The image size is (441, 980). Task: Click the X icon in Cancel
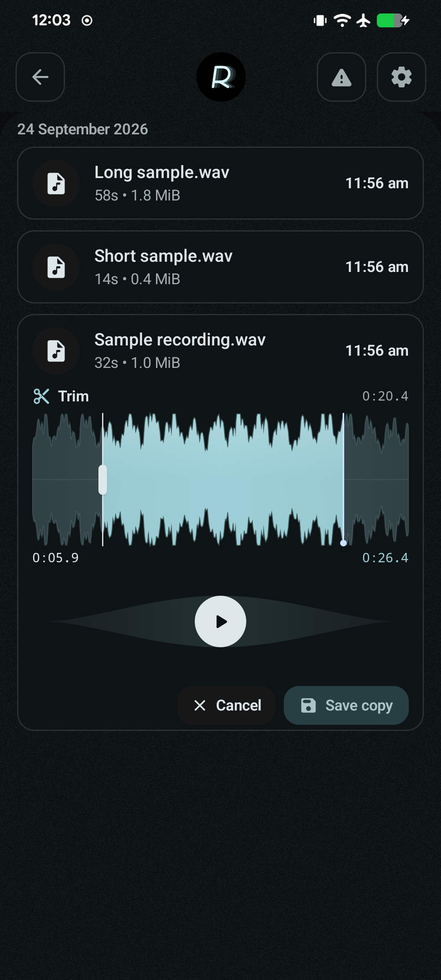[200, 705]
